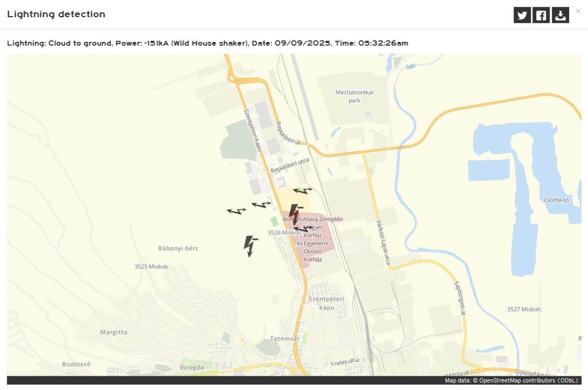Select the lightning marker just left of the orange road
This screenshot has width=588, height=390.
pos(261,204)
